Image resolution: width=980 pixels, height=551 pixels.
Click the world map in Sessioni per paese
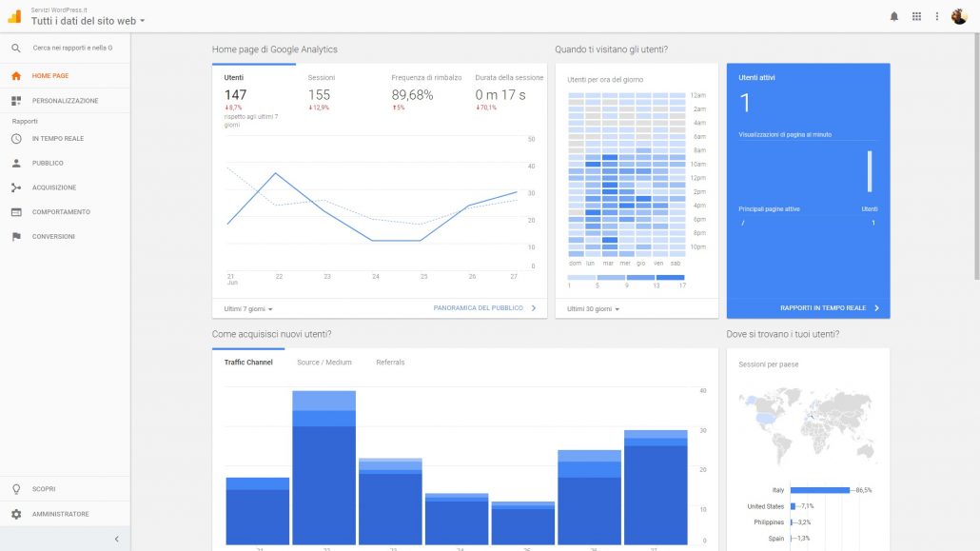(808, 425)
